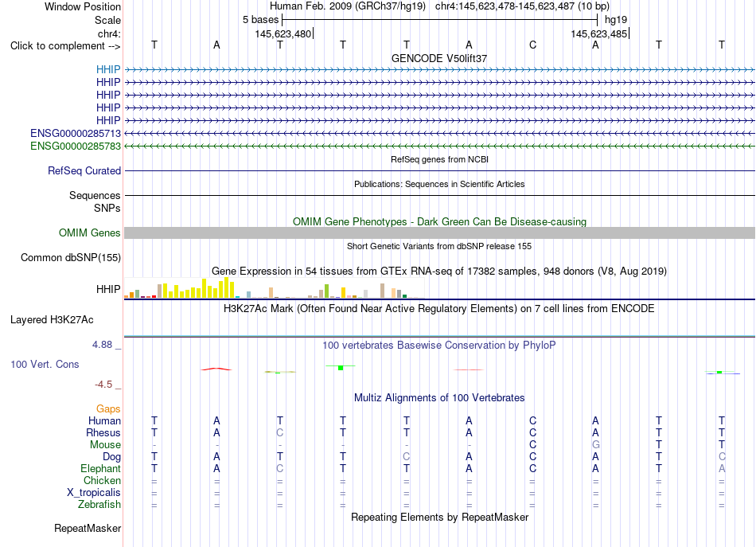
Task: Click the RefSeq Curated track label
Action: (x=84, y=170)
